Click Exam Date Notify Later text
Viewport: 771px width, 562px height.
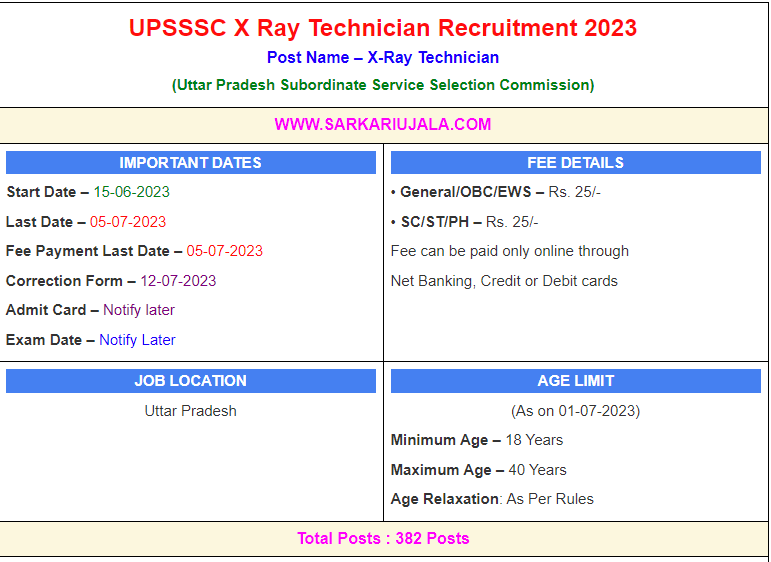click(137, 340)
